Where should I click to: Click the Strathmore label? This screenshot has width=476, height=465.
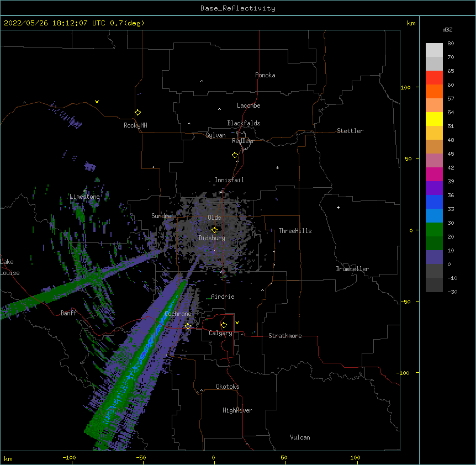285,336
